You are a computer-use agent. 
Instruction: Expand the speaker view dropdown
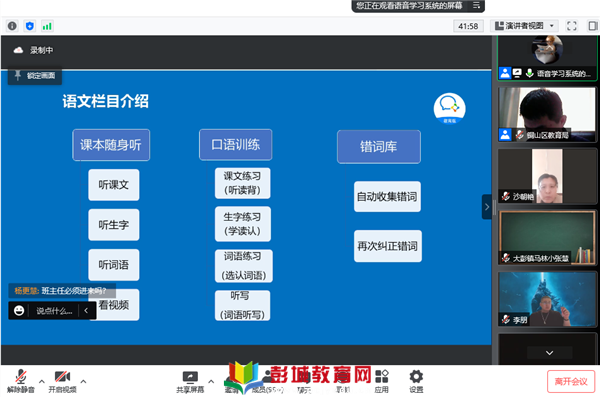pyautogui.click(x=524, y=26)
